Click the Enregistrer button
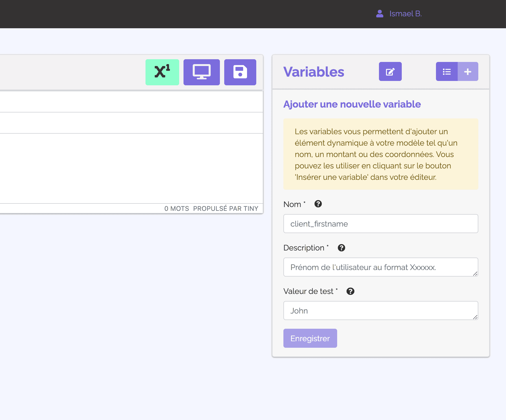 click(310, 338)
